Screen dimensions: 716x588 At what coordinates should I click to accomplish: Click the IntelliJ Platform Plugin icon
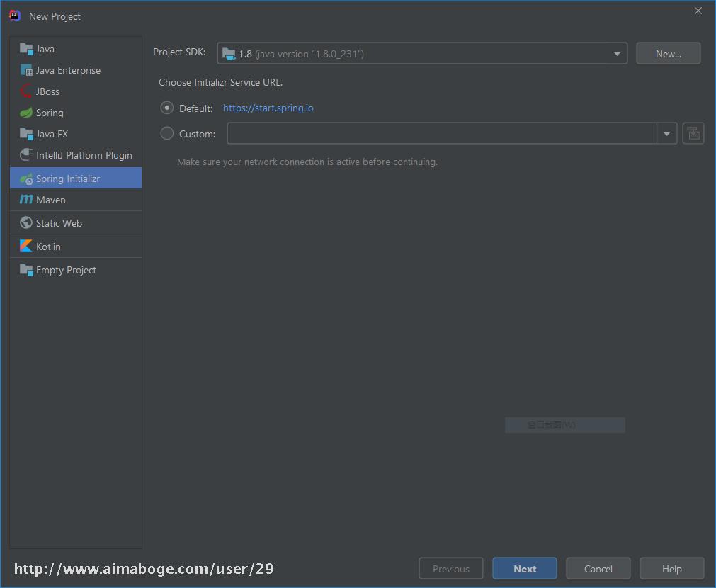click(26, 155)
